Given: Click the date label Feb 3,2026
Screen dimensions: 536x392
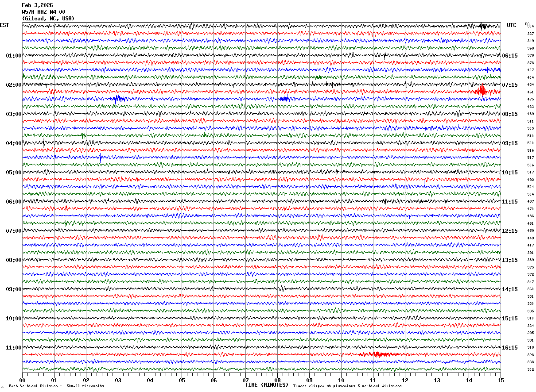Looking at the screenshot, I should click(x=37, y=5).
